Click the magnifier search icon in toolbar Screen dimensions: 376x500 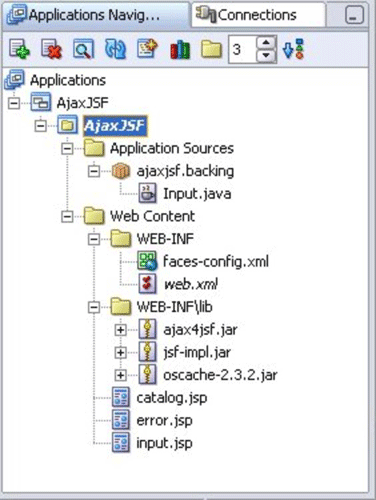83,49
